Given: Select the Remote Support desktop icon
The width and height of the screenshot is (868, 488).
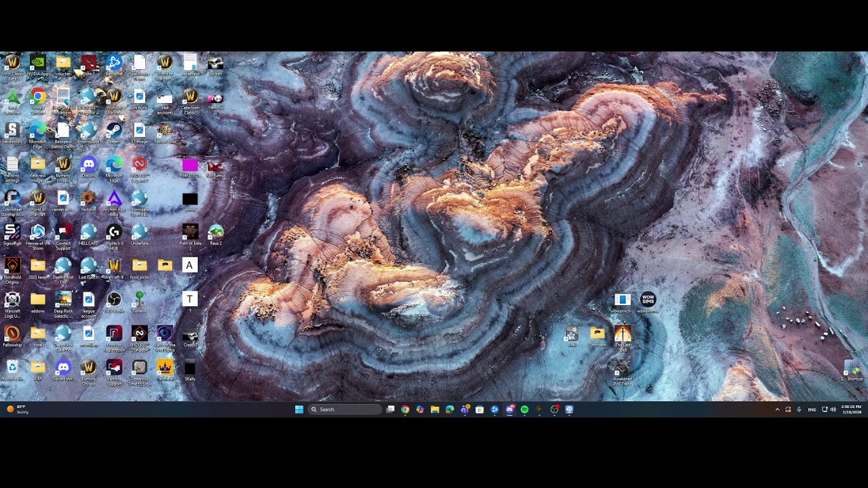Looking at the screenshot, I should click(114, 372).
